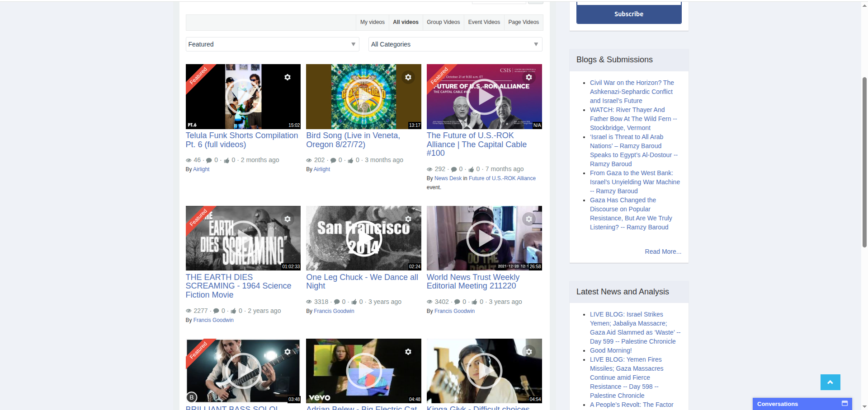Open Telula Funk Shorts Compilation title link
This screenshot has height=410, width=868.
point(242,140)
